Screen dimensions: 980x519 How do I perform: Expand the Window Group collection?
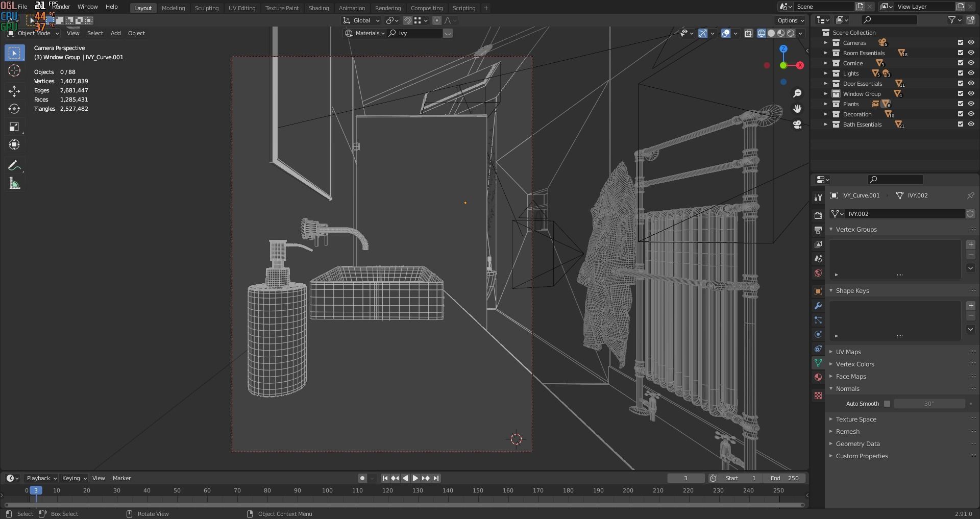tap(825, 94)
